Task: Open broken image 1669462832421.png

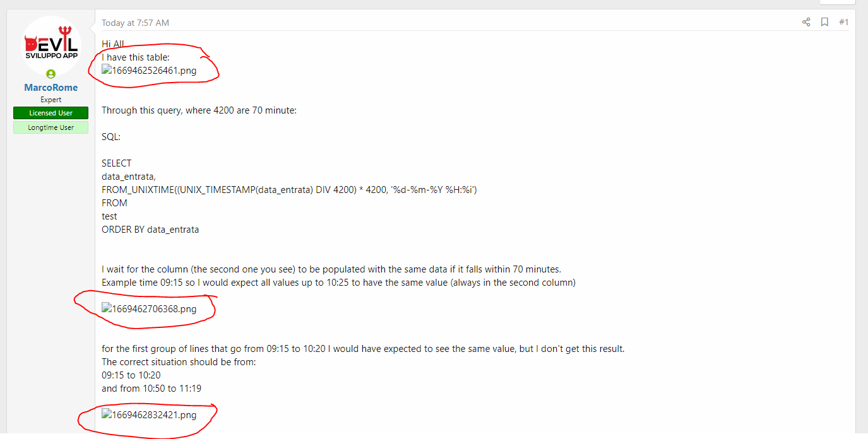Action: [150, 415]
